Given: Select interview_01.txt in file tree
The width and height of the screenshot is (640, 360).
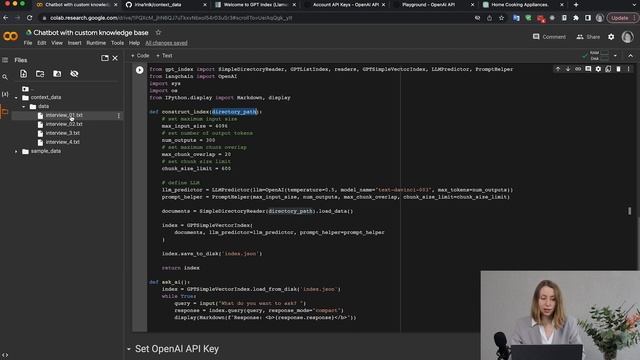Looking at the screenshot, I should point(64,116).
